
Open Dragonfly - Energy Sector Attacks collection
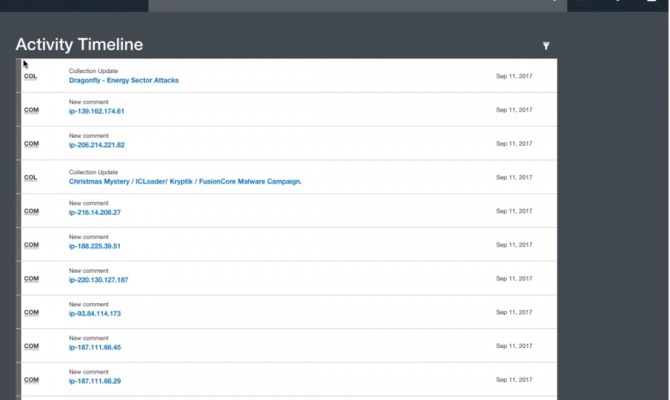[123, 80]
